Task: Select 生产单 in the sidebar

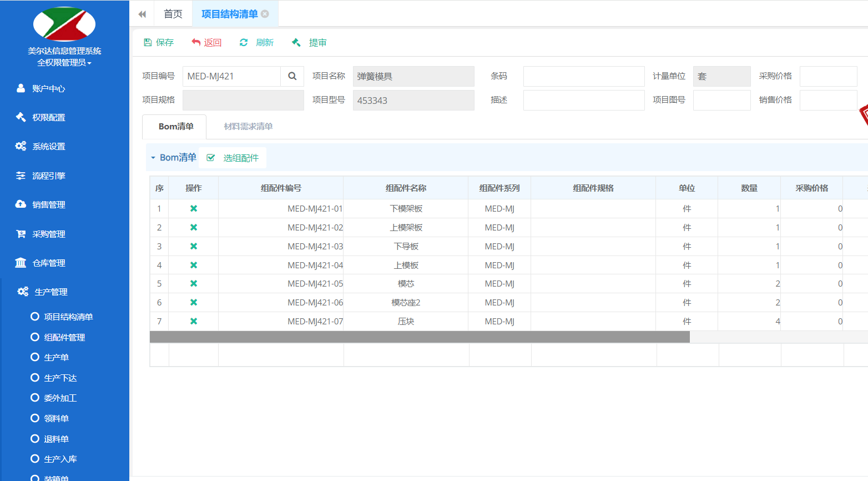Action: [x=56, y=357]
